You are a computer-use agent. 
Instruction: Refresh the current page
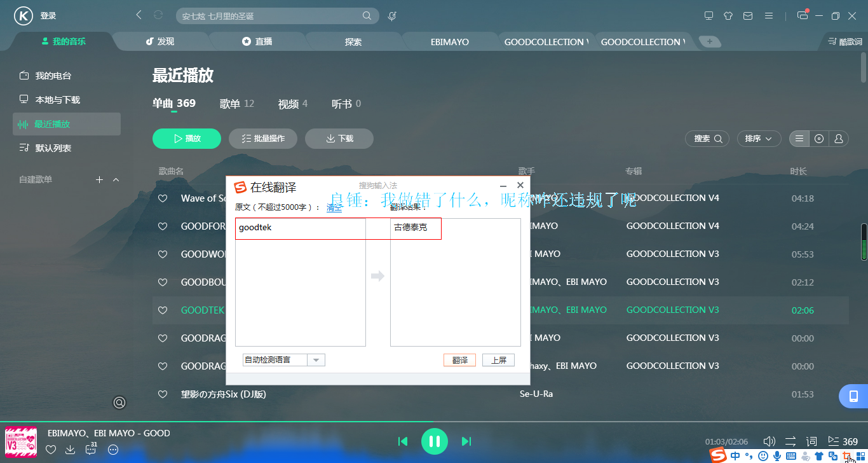coord(158,15)
